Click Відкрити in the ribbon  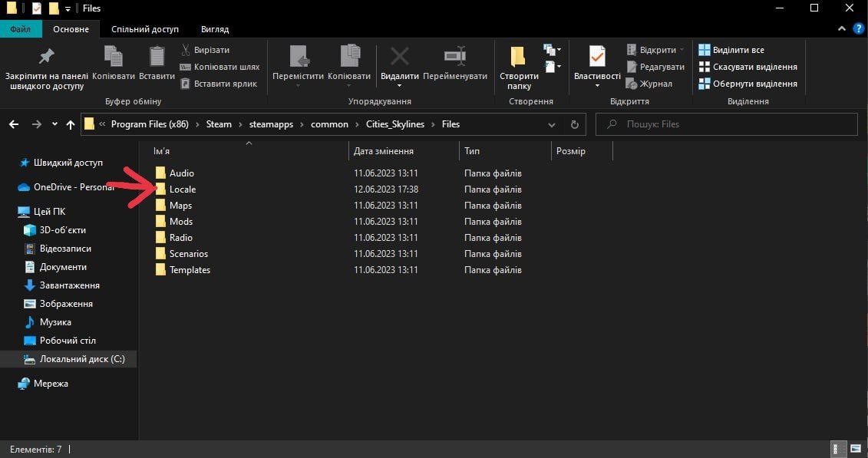655,50
